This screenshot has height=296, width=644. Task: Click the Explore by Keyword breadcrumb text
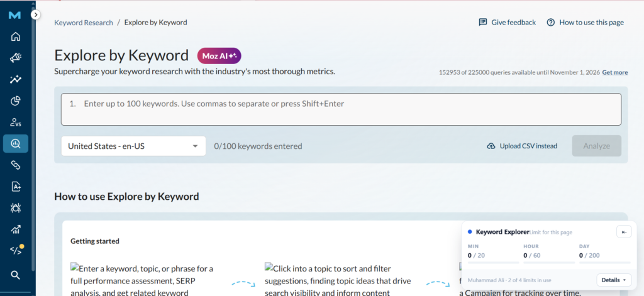pos(156,23)
